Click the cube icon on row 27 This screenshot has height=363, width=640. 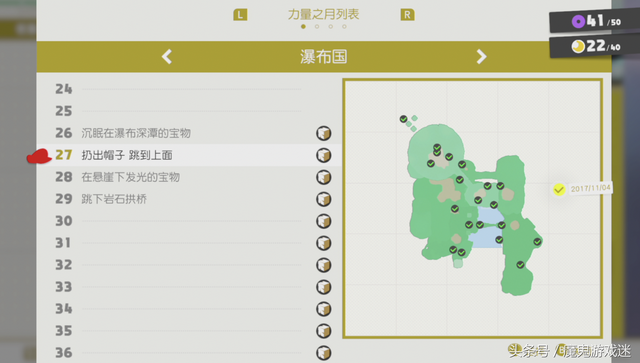(x=324, y=155)
